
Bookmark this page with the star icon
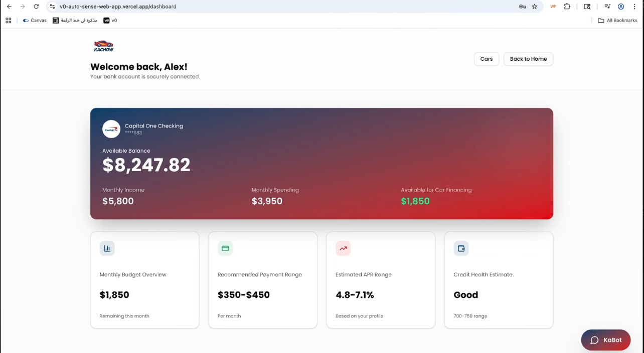pyautogui.click(x=535, y=7)
